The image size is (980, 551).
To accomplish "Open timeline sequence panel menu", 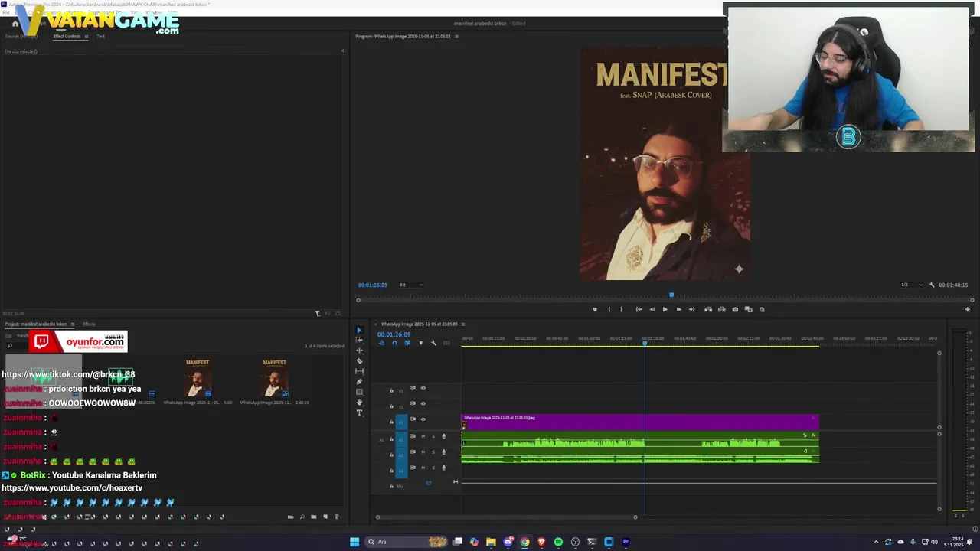I will click(x=462, y=324).
